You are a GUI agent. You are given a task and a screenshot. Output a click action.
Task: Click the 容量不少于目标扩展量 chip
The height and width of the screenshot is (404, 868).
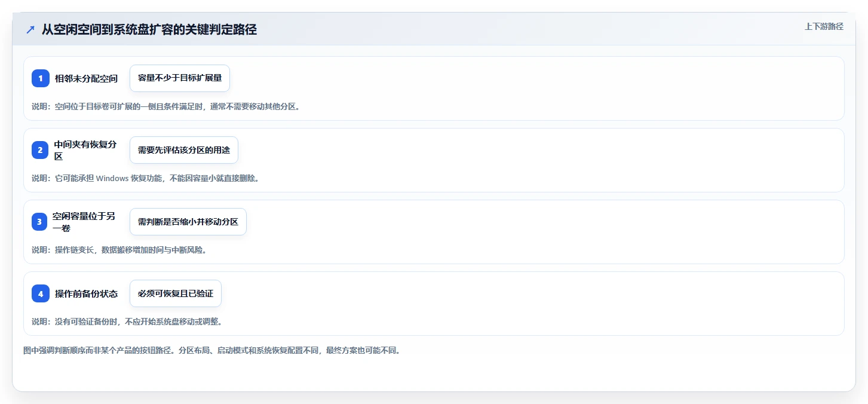click(180, 78)
